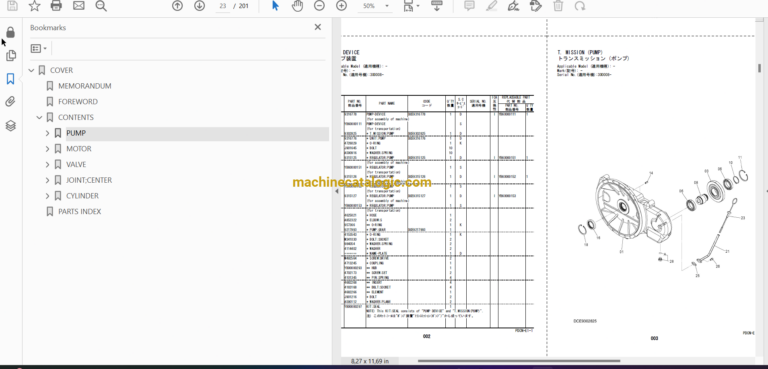768x369 pixels.
Task: Print the document
Action: pyautogui.click(x=56, y=6)
